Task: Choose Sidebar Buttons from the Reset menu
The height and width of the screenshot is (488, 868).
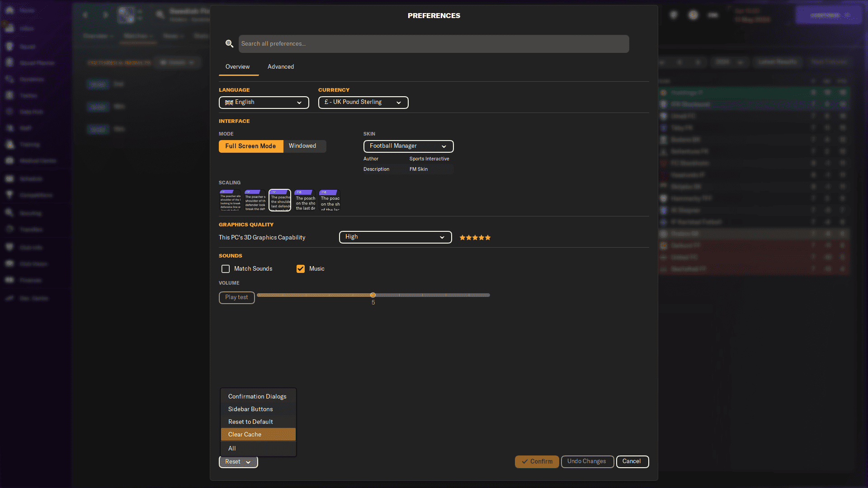Action: [x=258, y=409]
